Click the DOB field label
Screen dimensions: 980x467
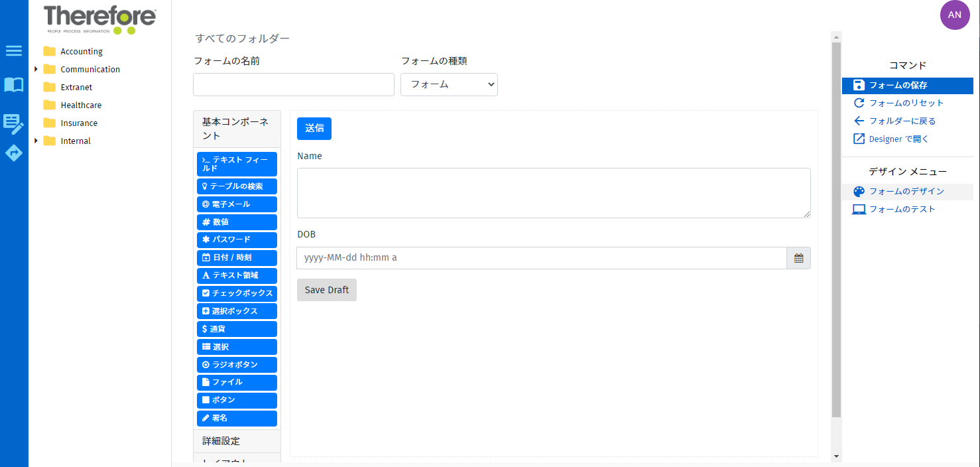point(306,234)
